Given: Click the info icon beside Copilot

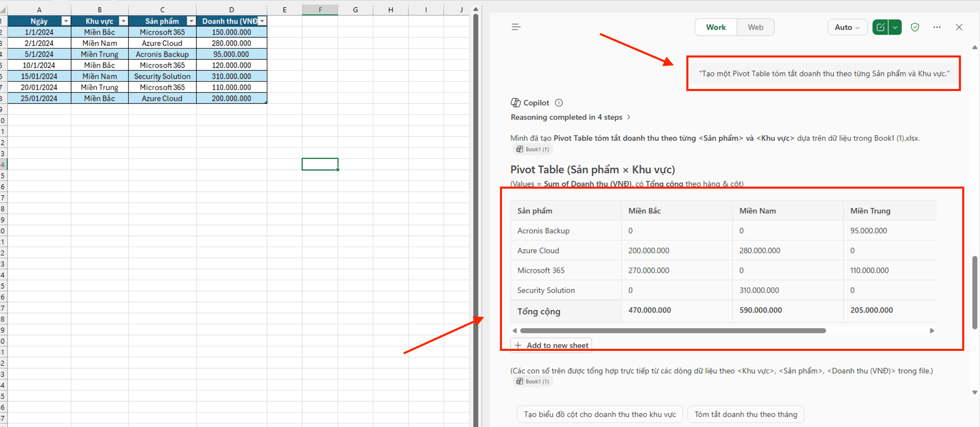Looking at the screenshot, I should coord(559,103).
